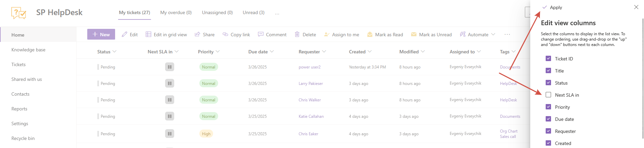Enable the Next SLA in checkbox
Screen dimensions: 644x148
click(548, 95)
